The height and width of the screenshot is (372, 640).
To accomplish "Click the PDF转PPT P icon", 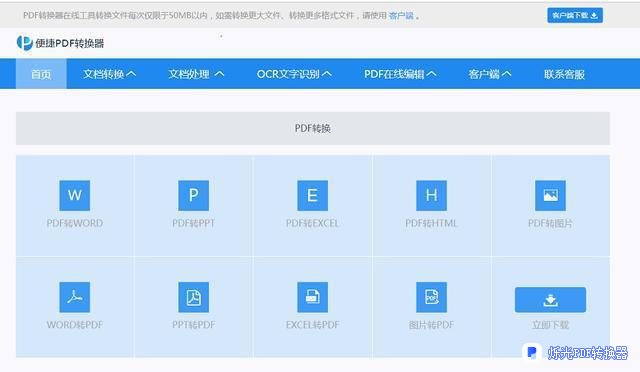I will coord(193,195).
